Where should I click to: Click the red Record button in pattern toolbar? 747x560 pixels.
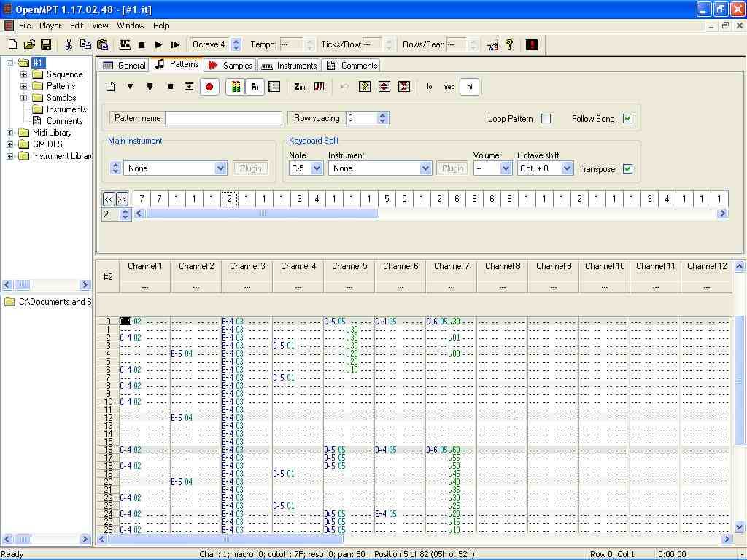209,87
